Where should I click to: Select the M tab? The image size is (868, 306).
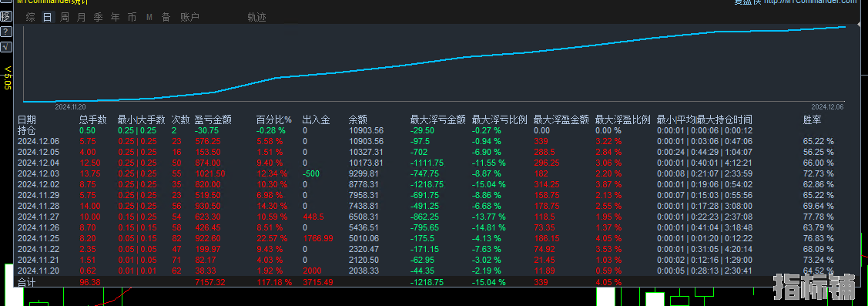(149, 17)
